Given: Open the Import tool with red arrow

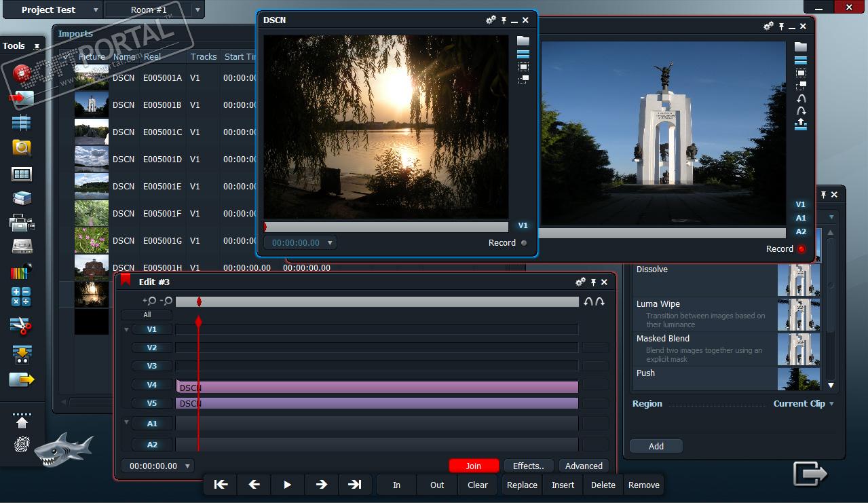Looking at the screenshot, I should (22, 98).
